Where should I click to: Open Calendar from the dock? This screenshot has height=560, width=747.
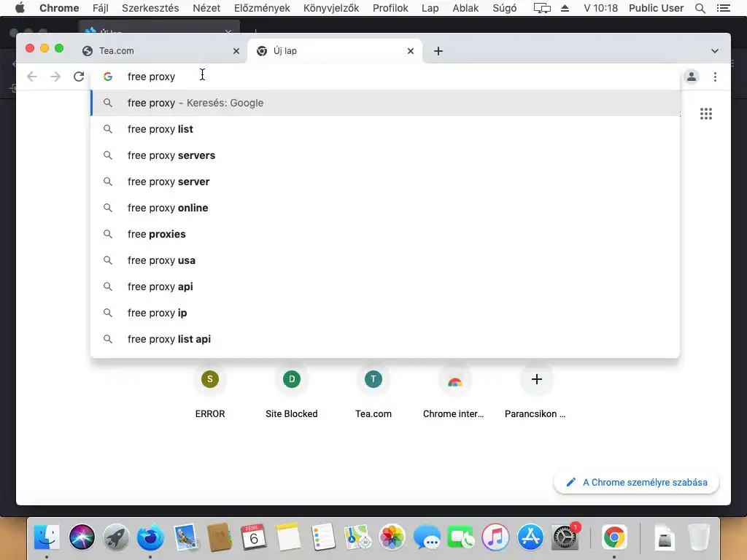253,537
